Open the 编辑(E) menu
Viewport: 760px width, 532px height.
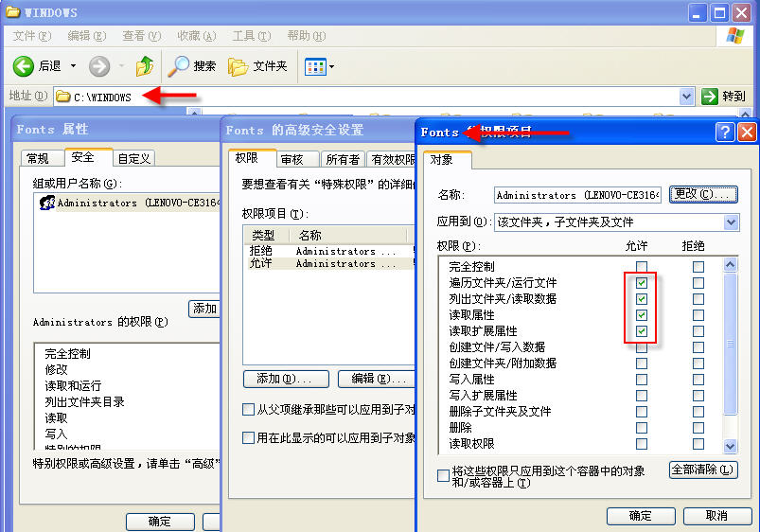(87, 36)
